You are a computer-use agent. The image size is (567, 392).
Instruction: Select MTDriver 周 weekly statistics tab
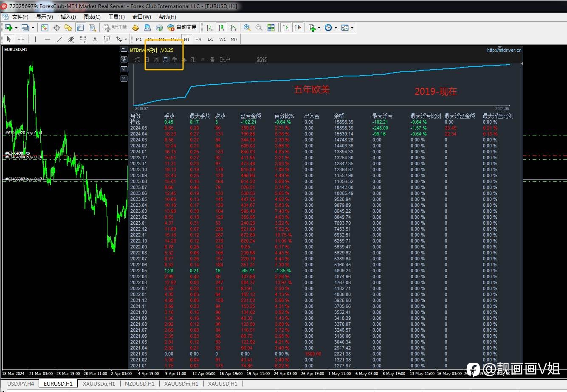pyautogui.click(x=156, y=59)
